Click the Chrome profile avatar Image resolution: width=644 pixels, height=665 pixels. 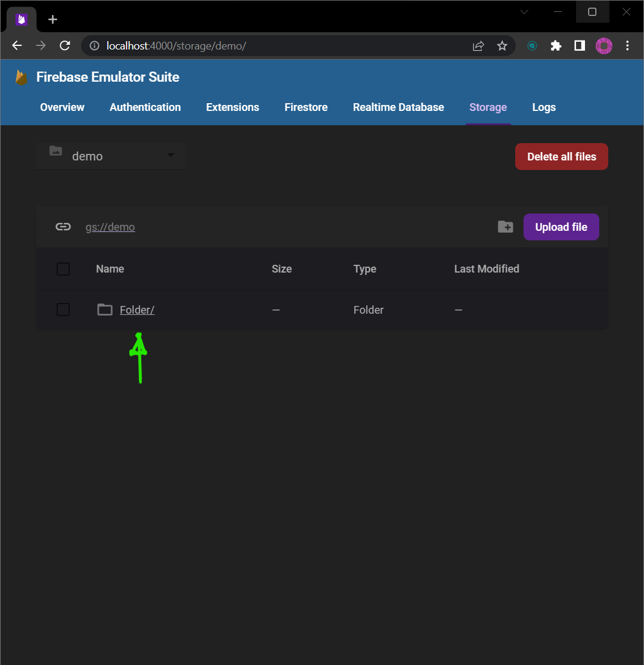click(604, 45)
